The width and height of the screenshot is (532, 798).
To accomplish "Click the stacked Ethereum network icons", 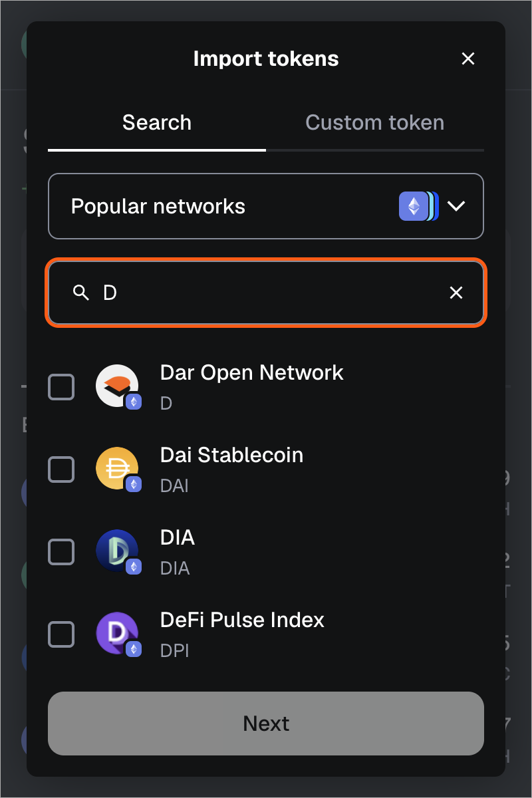I will (418, 206).
